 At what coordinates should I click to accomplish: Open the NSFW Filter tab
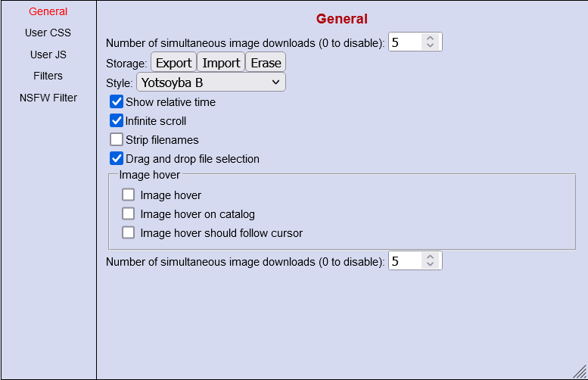(x=48, y=98)
